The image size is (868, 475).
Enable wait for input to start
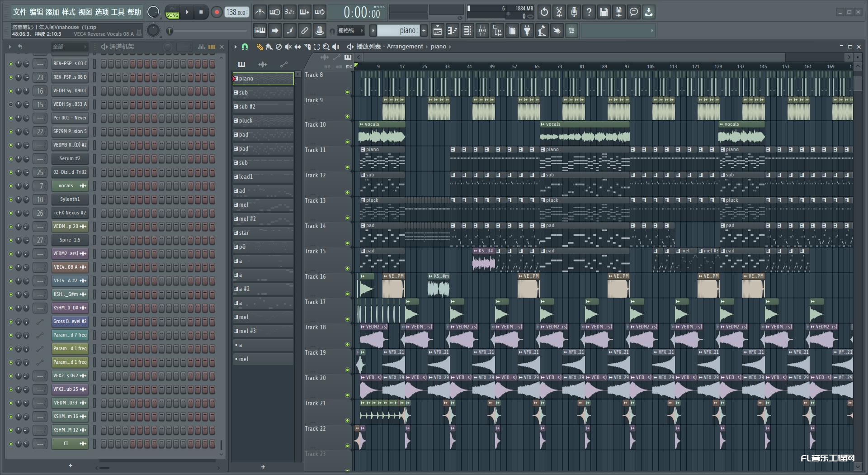click(275, 12)
